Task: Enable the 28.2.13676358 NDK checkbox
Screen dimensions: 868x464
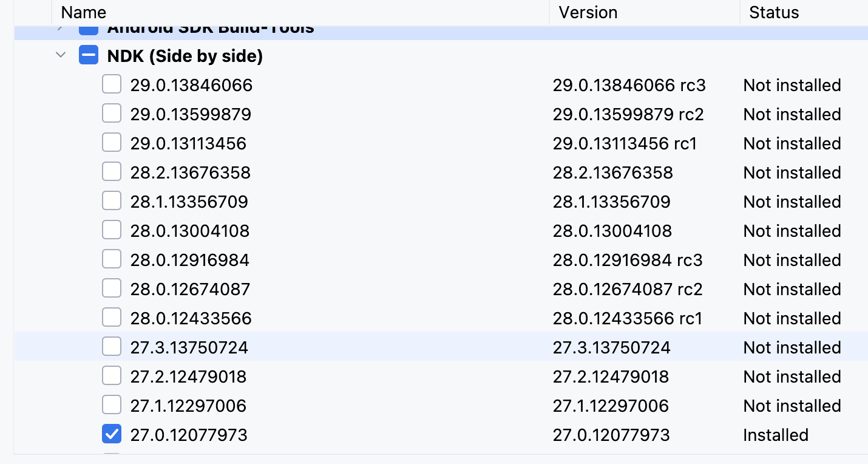Action: tap(112, 172)
